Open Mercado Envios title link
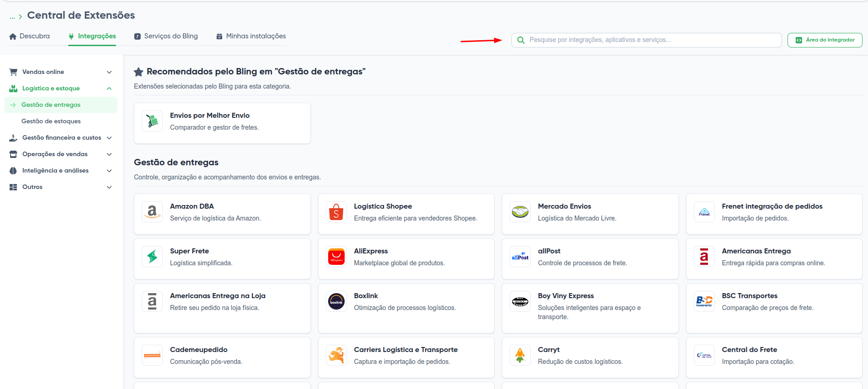This screenshot has height=389, width=868. click(564, 206)
